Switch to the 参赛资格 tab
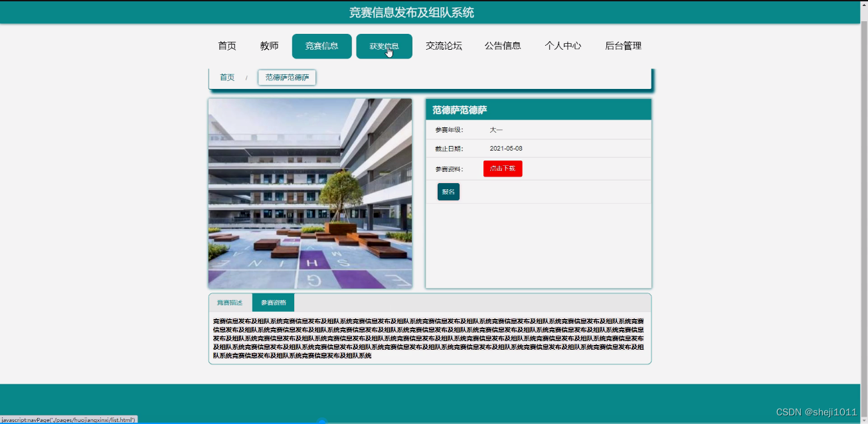The height and width of the screenshot is (424, 868). (274, 302)
